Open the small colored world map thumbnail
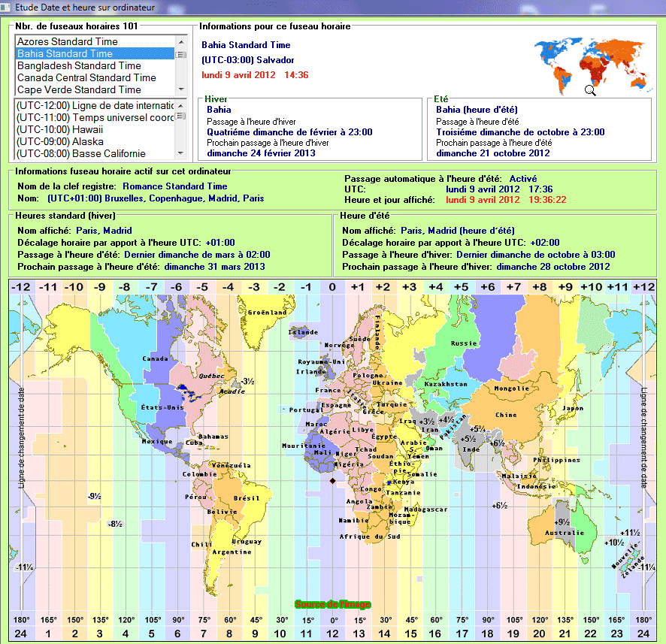Screen dimensions: 666x644 (593, 66)
